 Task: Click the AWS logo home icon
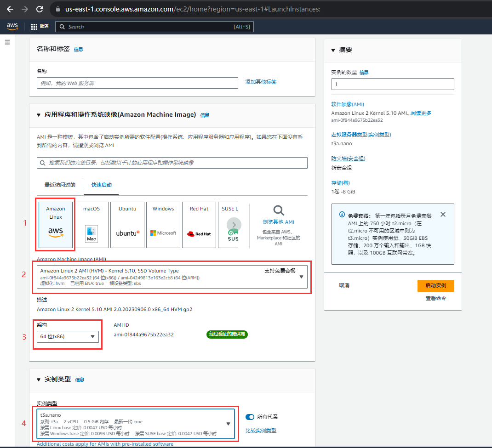point(12,27)
